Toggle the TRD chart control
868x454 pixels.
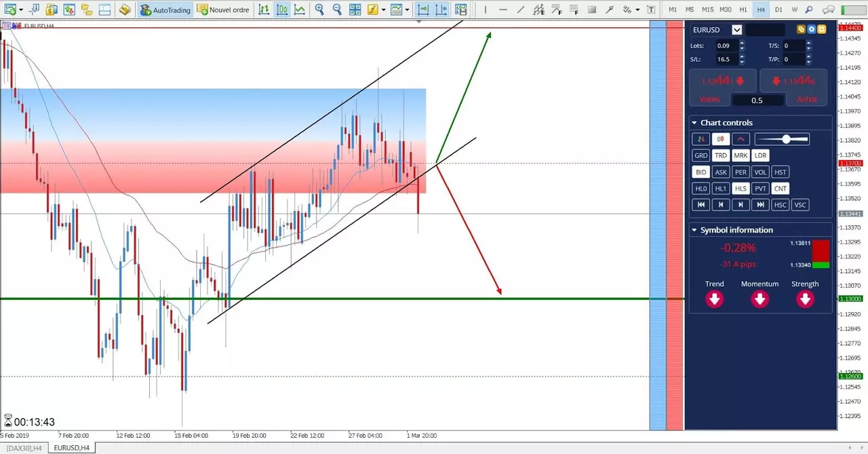click(x=721, y=155)
